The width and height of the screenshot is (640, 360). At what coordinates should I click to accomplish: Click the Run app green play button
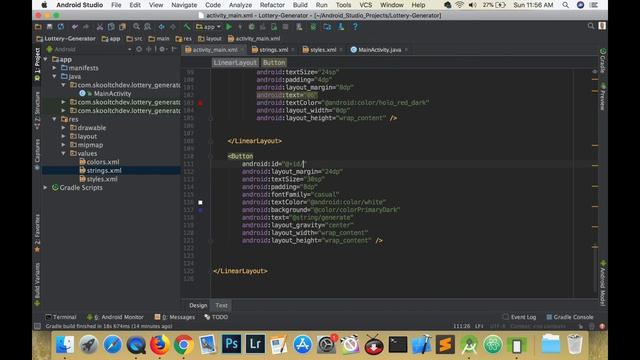pyautogui.click(x=229, y=27)
